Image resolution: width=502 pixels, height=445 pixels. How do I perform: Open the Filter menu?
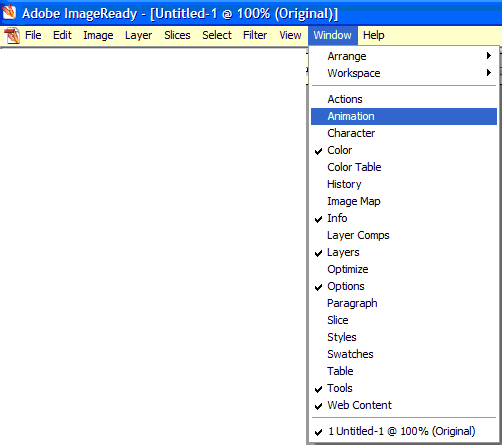255,35
